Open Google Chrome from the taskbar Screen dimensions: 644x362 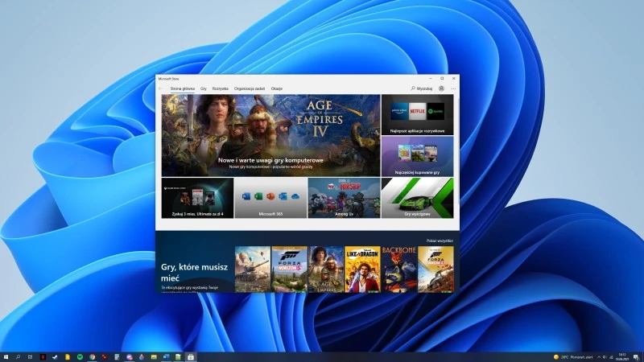(x=93, y=357)
